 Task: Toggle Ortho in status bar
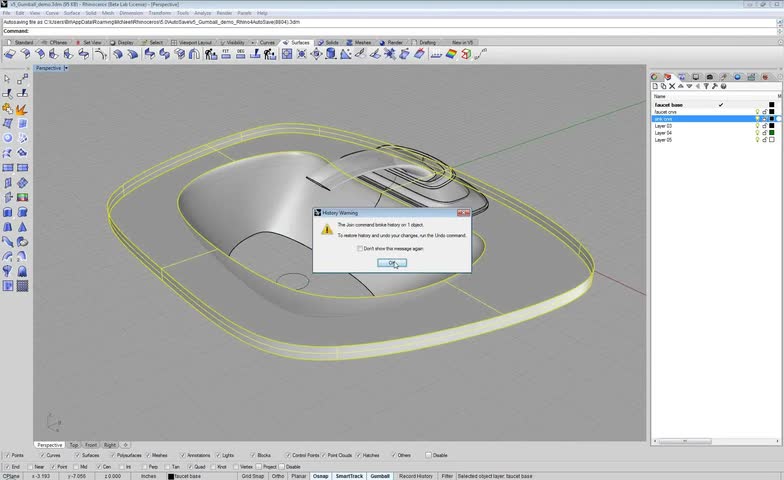[x=278, y=476]
